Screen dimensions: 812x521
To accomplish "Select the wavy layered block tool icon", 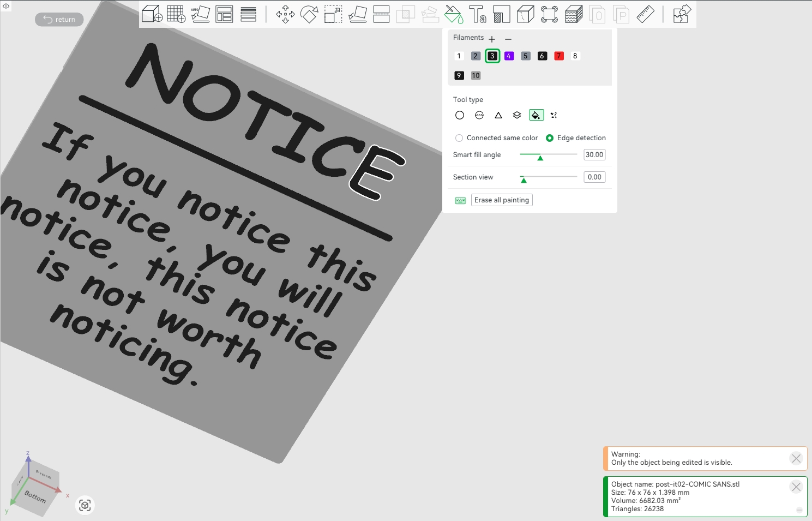I will coord(573,14).
